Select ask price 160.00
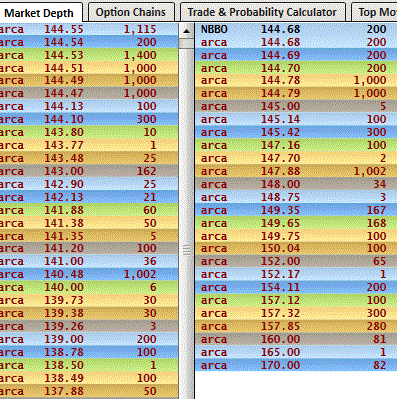The image size is (397, 399). tap(280, 339)
